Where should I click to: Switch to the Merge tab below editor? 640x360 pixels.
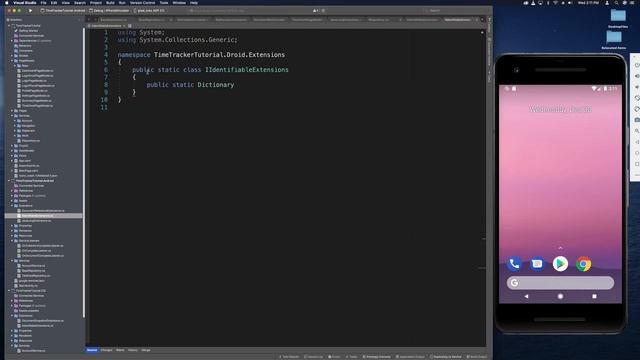pyautogui.click(x=146, y=350)
